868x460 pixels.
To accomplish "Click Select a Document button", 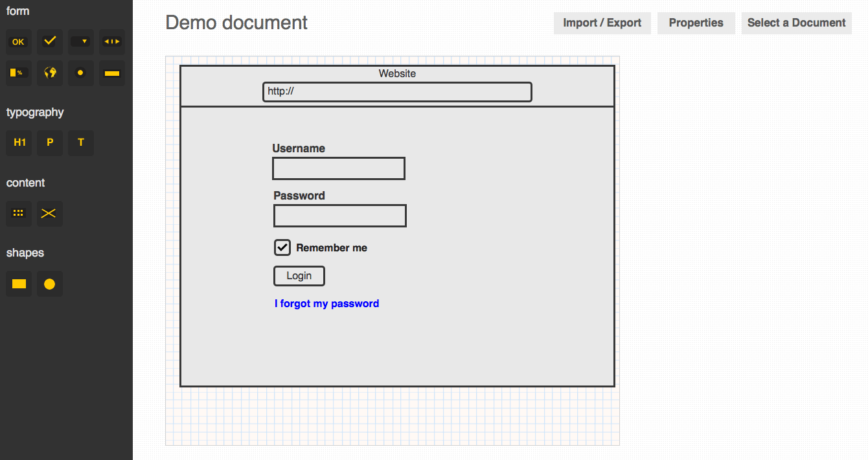I will click(796, 23).
